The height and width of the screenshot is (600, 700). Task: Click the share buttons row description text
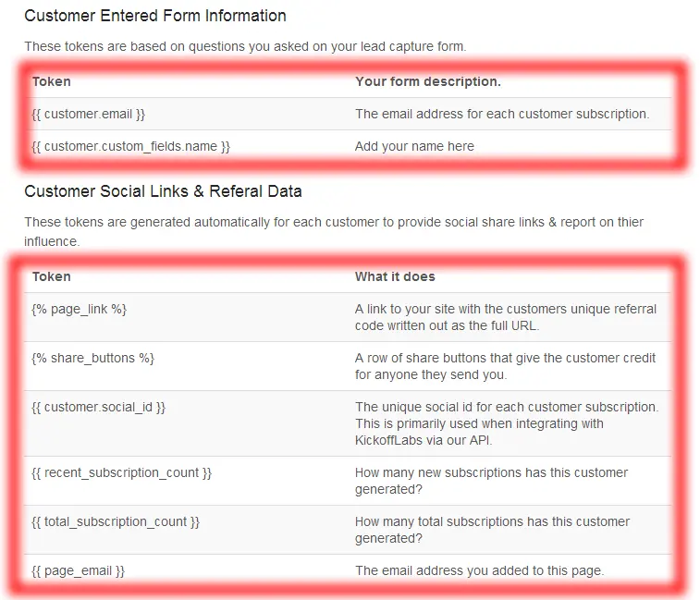[505, 366]
